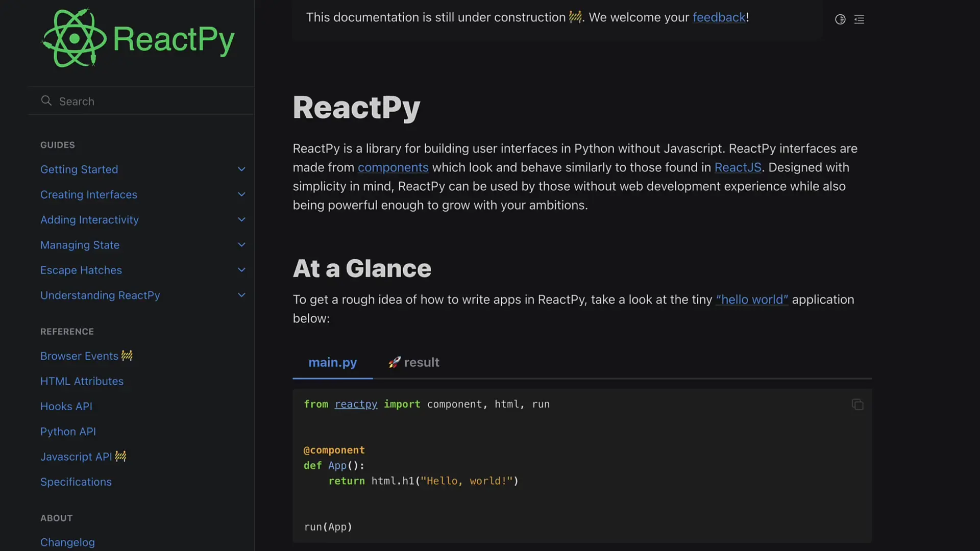Screen dimensions: 980x551
Task: Click the At a Glance heading
Action: pyautogui.click(x=362, y=268)
